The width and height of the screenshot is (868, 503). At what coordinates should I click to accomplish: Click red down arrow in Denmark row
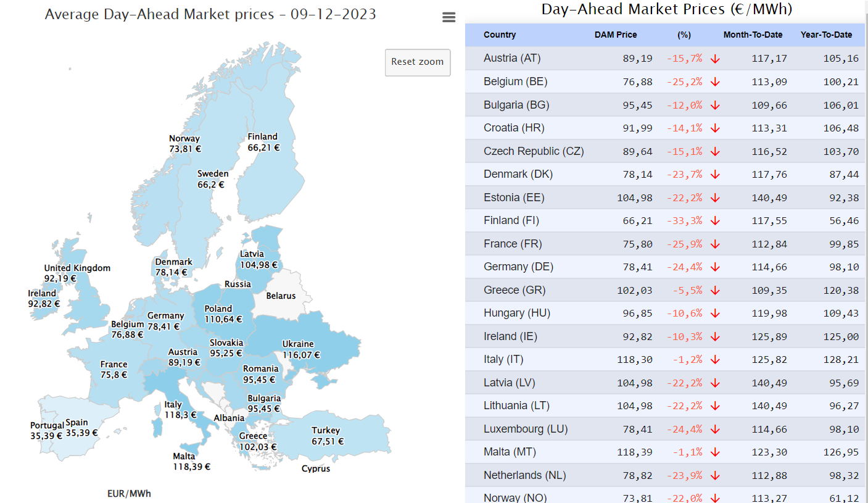[x=715, y=175]
